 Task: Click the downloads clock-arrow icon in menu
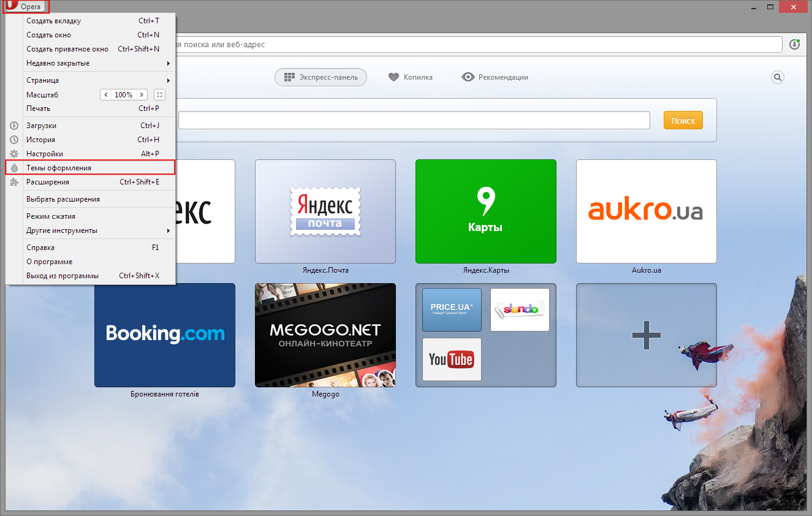14,126
